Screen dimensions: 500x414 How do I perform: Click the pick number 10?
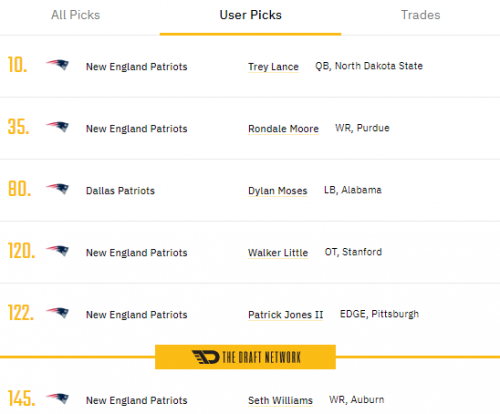click(17, 65)
